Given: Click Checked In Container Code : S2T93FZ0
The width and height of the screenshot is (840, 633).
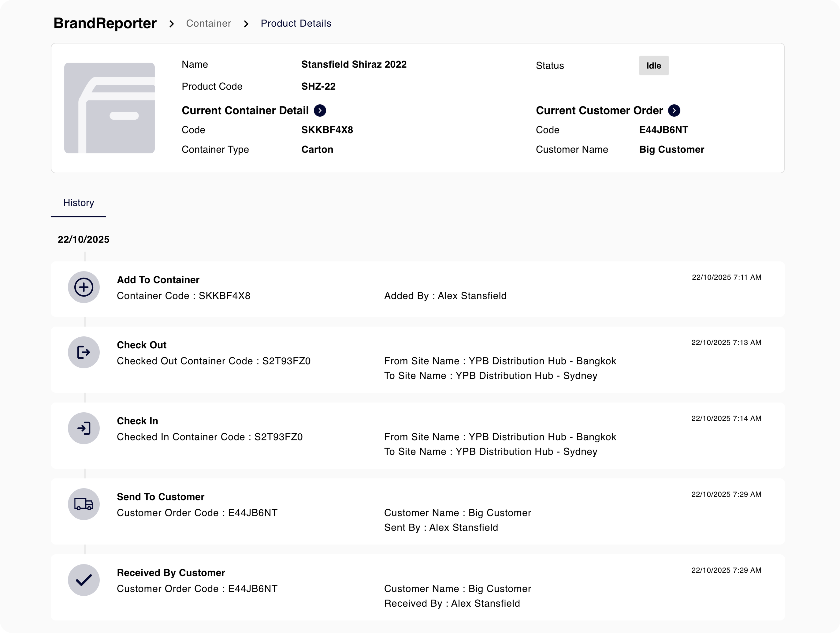Looking at the screenshot, I should tap(210, 437).
